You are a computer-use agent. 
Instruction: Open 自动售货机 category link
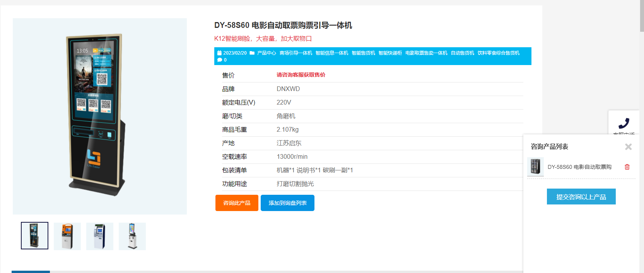click(462, 53)
